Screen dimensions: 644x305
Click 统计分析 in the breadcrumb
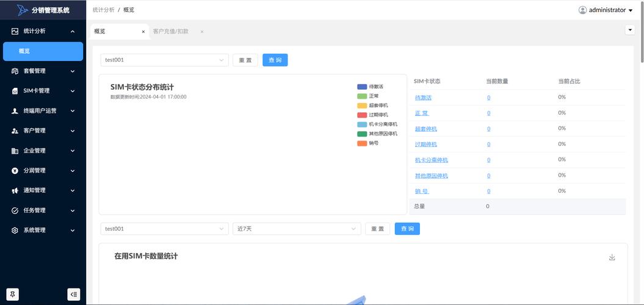click(x=104, y=10)
